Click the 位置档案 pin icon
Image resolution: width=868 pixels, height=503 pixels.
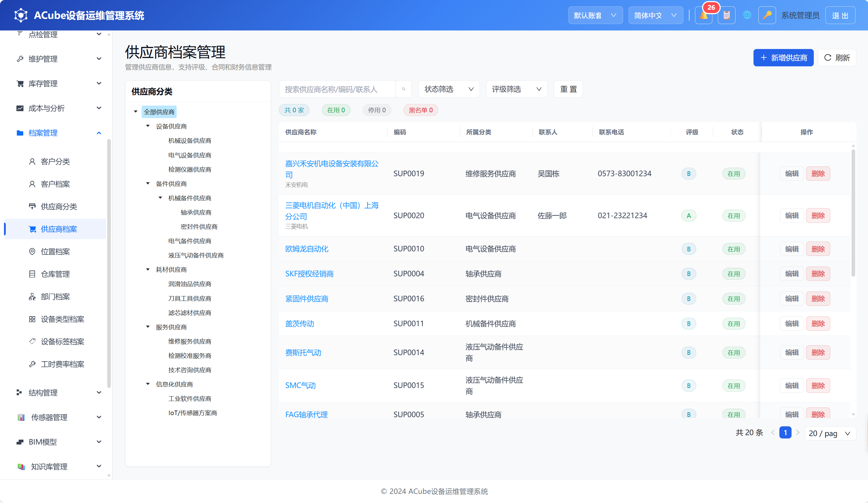point(32,251)
